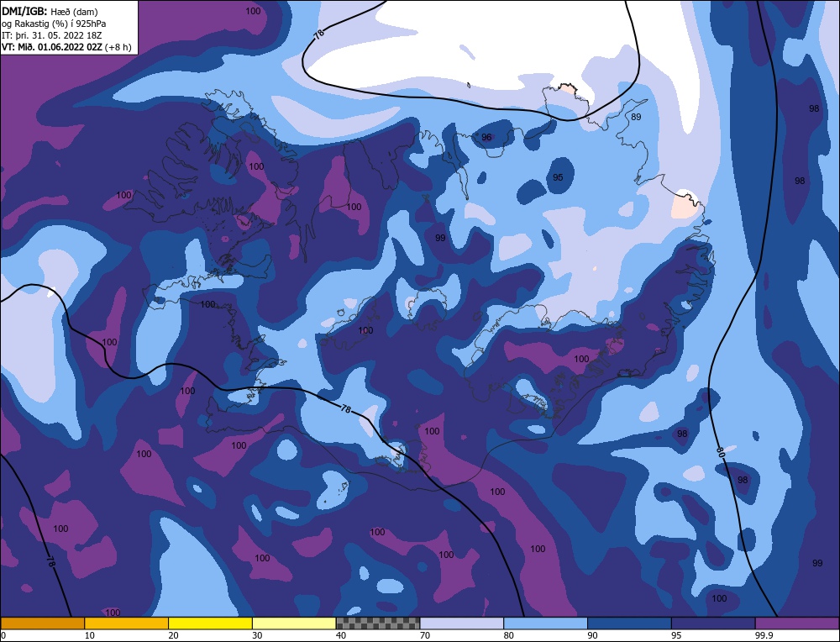840x642 pixels.
Task: Click the gray checkered 40–70 legend swatch
Action: pyautogui.click(x=378, y=624)
